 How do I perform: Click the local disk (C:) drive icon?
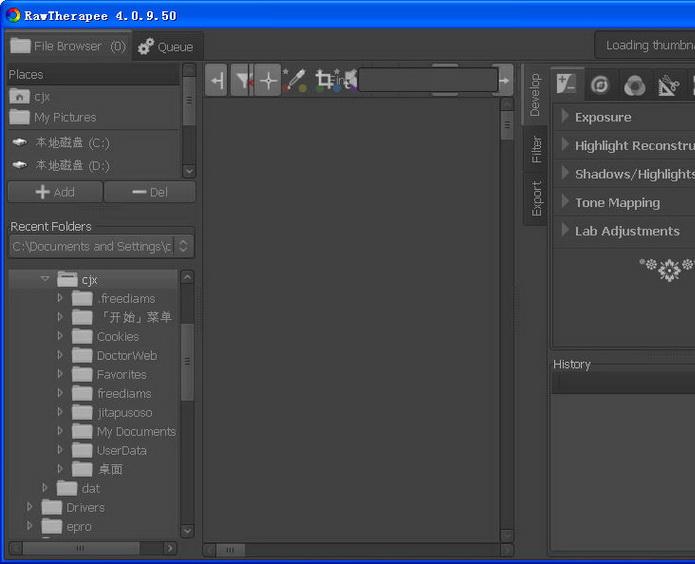[x=19, y=143]
